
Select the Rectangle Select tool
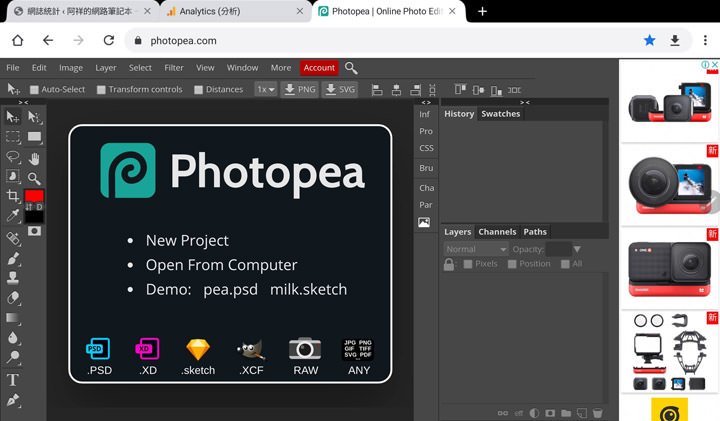point(12,137)
